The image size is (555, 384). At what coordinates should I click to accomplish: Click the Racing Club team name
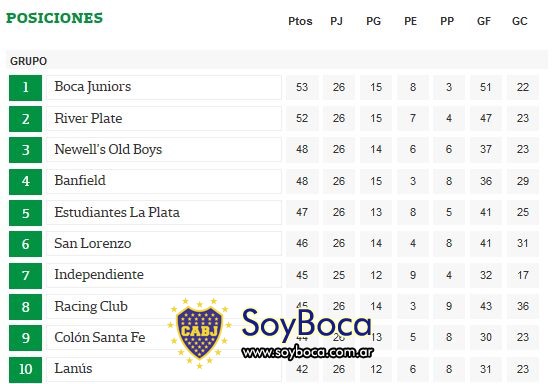[x=91, y=306]
